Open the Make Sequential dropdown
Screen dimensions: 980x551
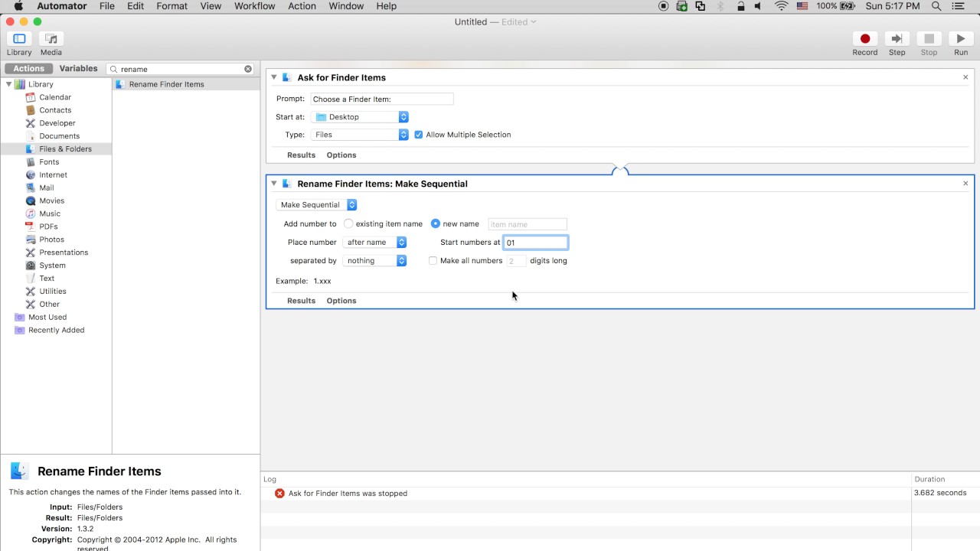click(x=316, y=205)
